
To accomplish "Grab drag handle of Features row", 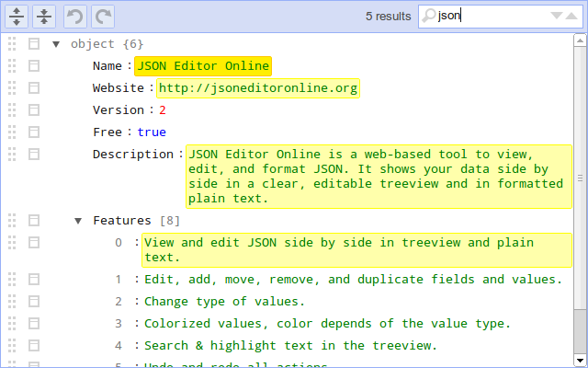I will click(x=12, y=221).
